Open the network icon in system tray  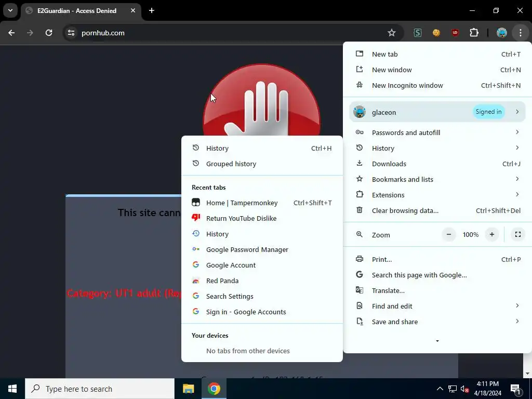[x=453, y=389]
